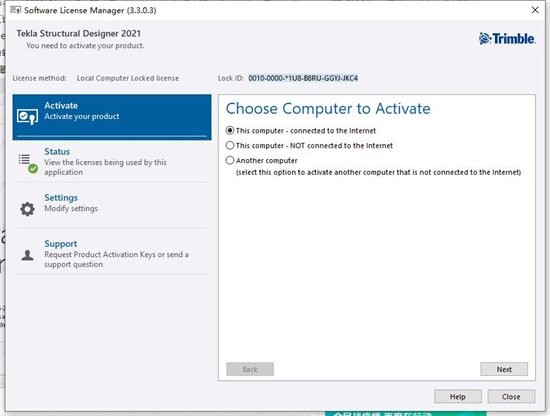Click the Close button at bottom
Screen dimensions: 550x416
511,397
